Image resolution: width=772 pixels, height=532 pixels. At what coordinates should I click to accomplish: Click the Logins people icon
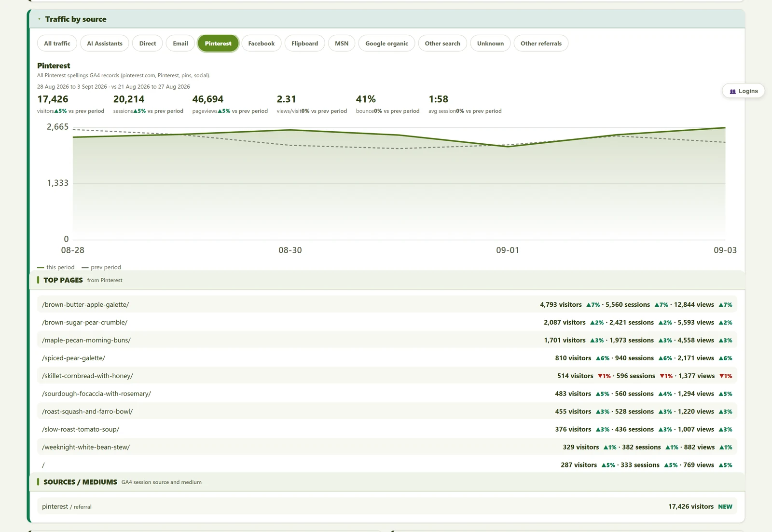pos(733,92)
